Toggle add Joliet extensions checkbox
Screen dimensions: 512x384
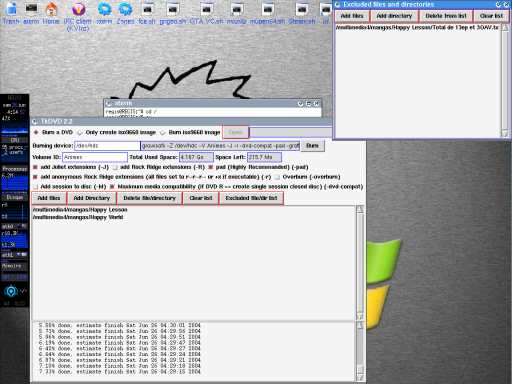[35, 167]
